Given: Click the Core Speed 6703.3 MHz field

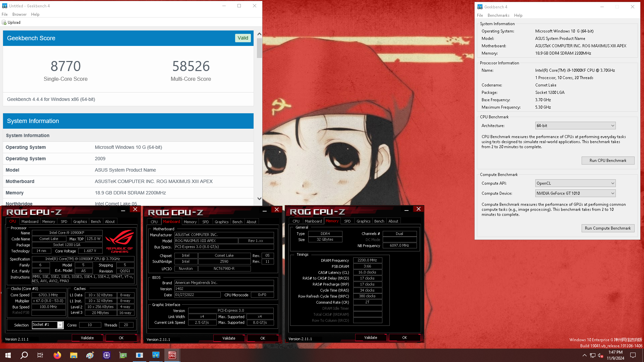Looking at the screenshot, I should 49,295.
